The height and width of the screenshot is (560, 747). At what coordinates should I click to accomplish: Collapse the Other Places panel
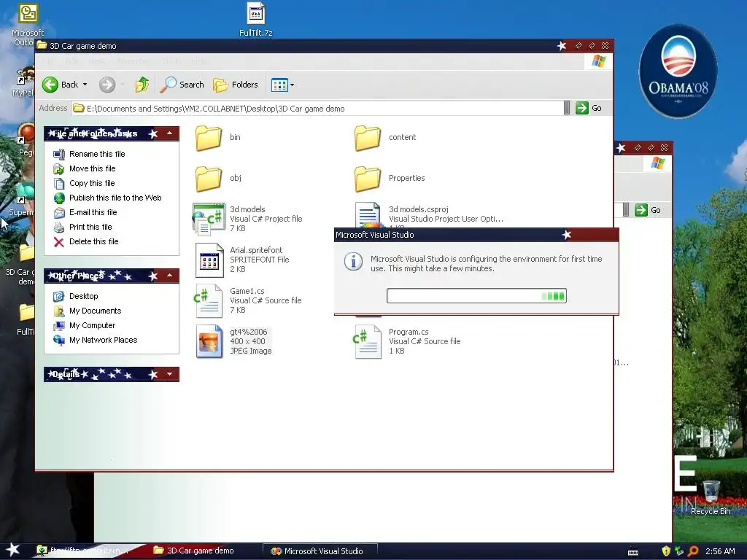[x=169, y=275]
